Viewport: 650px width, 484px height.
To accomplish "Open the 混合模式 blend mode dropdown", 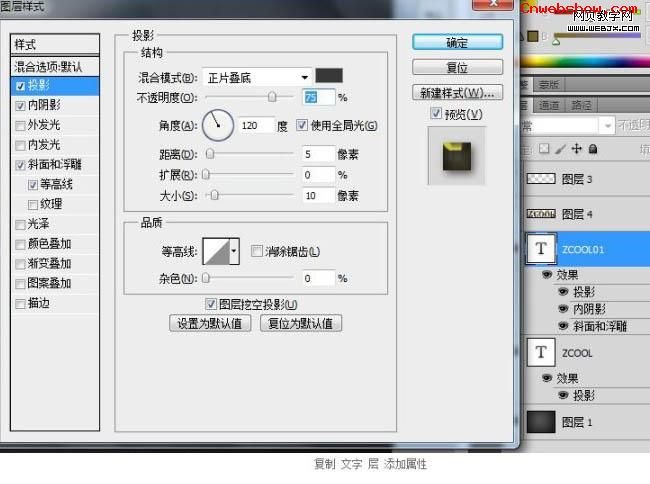I will 257,77.
